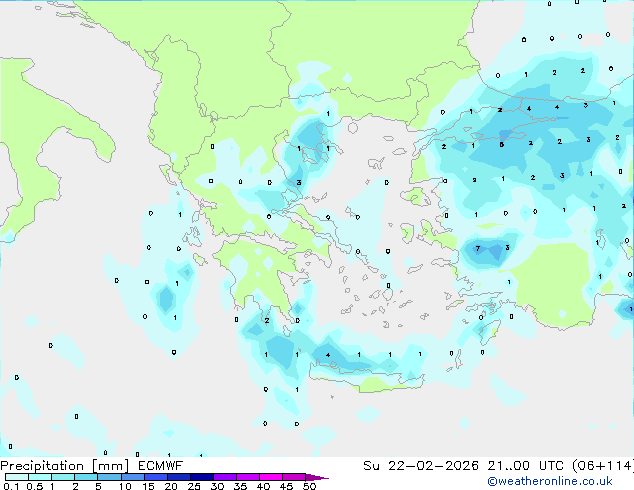
Task: Click the 20–25 mm legend color swatch
Action: [x=178, y=477]
